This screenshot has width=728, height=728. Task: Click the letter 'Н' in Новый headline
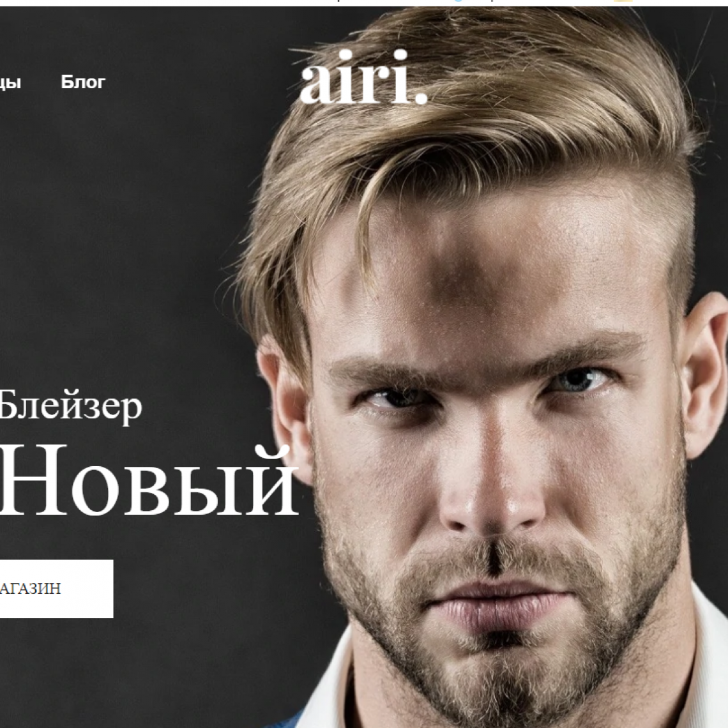click(33, 481)
